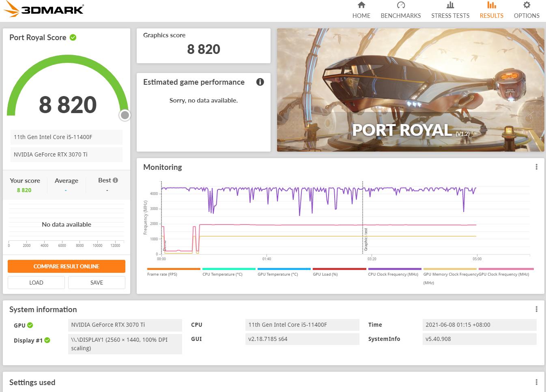The height and width of the screenshot is (392, 546).
Task: Click the Save button
Action: click(x=97, y=283)
